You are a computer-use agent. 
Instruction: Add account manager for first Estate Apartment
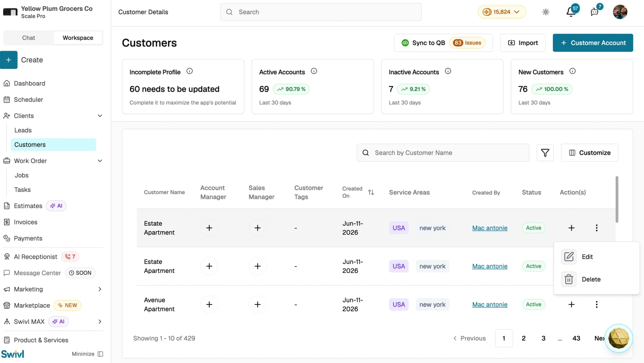click(x=209, y=228)
